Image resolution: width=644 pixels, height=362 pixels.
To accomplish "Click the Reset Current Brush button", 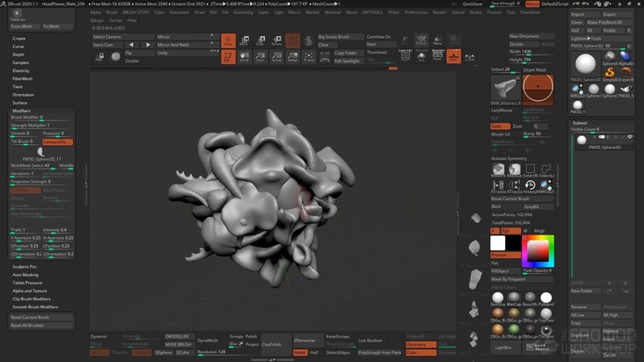I will [x=31, y=317].
